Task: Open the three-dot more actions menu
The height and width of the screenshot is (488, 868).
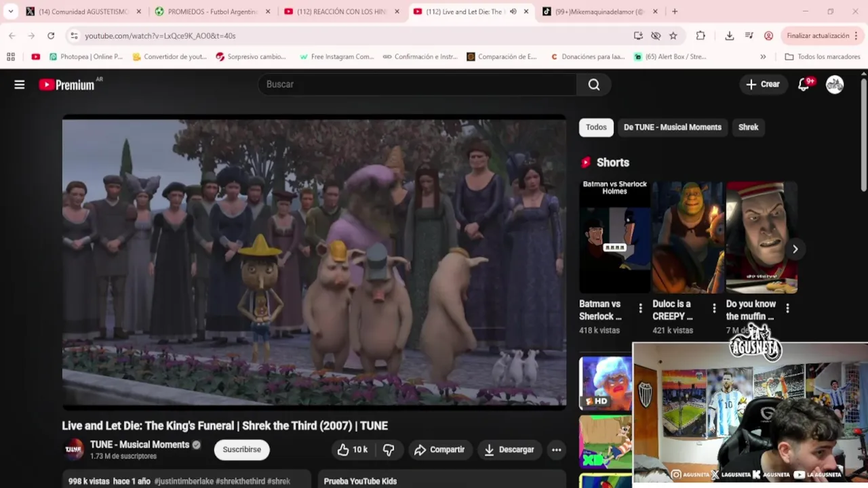Action: 556,449
